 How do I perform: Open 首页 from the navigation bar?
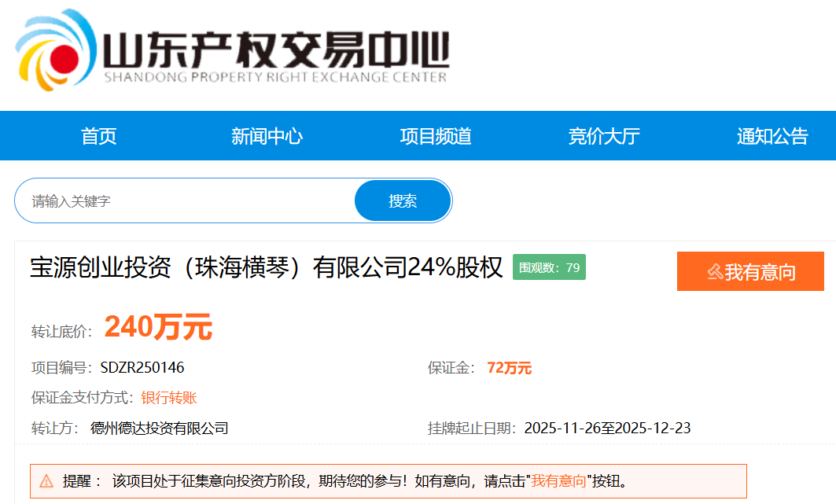tap(98, 136)
